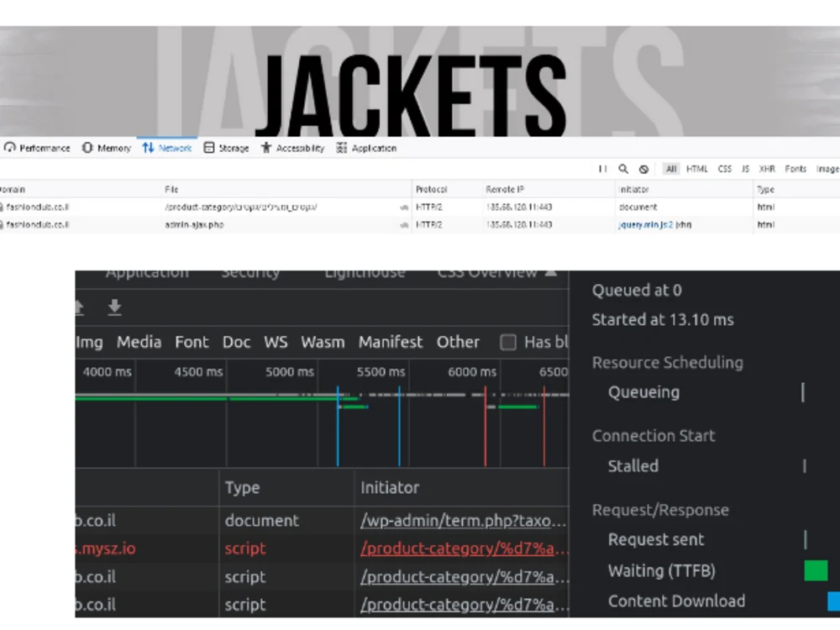Open the Lighthouse tab
The height and width of the screenshot is (630, 840).
(x=364, y=272)
